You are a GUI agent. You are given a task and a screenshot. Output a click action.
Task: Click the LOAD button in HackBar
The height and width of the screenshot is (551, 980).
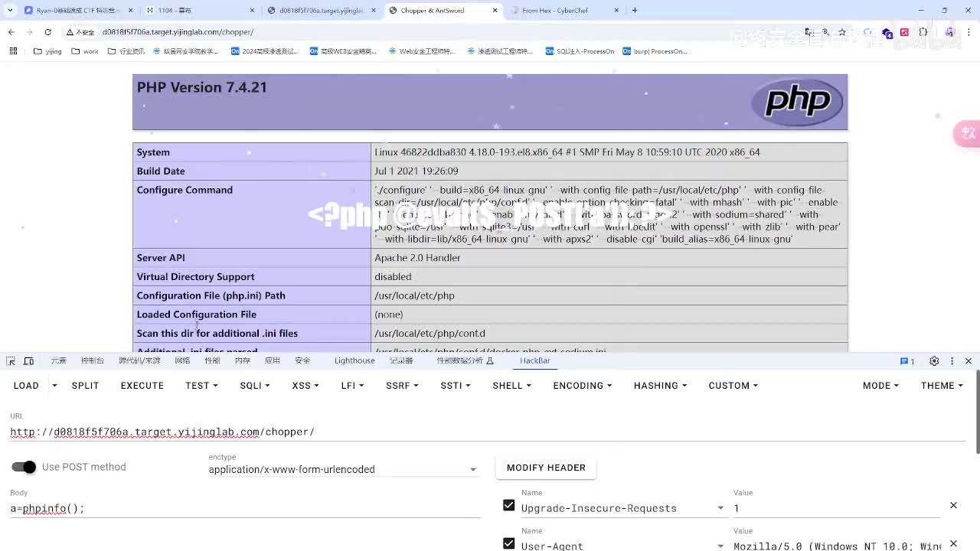[x=26, y=386]
